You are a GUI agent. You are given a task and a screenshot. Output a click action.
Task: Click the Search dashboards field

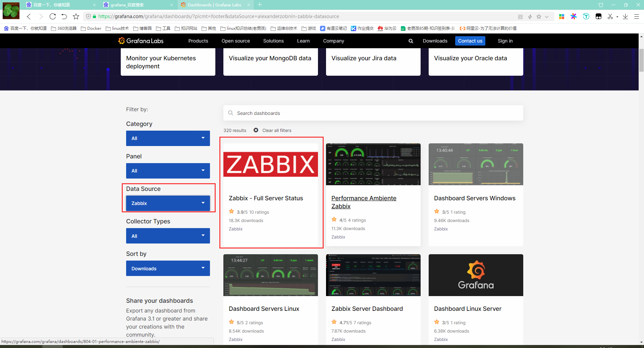coord(373,113)
